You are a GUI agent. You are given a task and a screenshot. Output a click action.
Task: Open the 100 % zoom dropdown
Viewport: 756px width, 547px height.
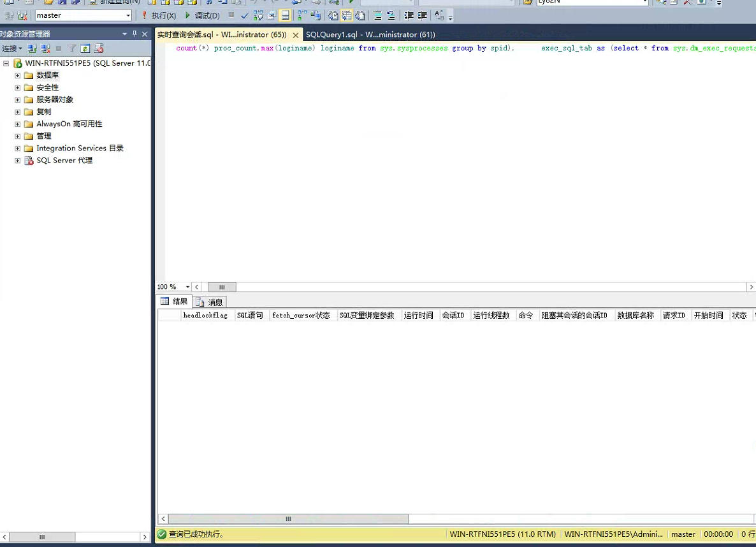coord(187,288)
